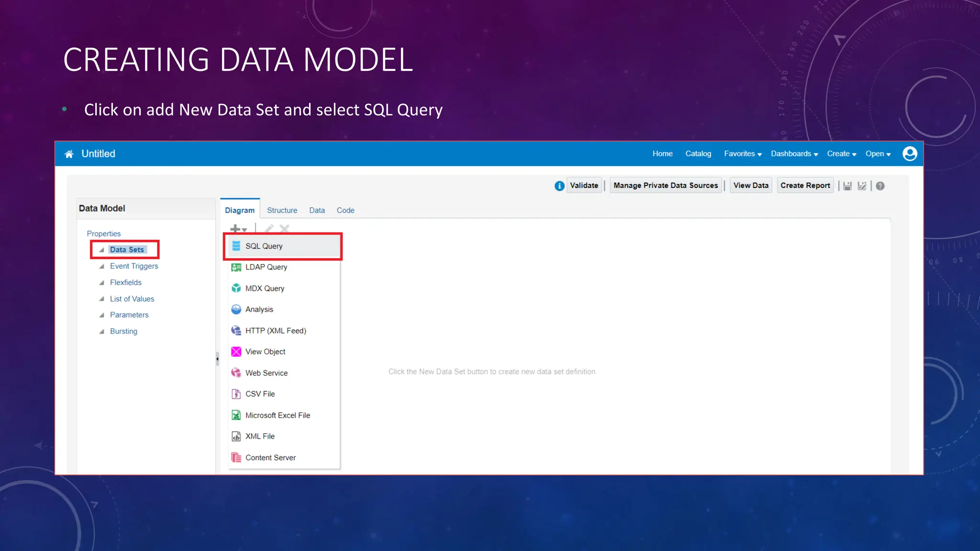Click the Save As icon

862,186
